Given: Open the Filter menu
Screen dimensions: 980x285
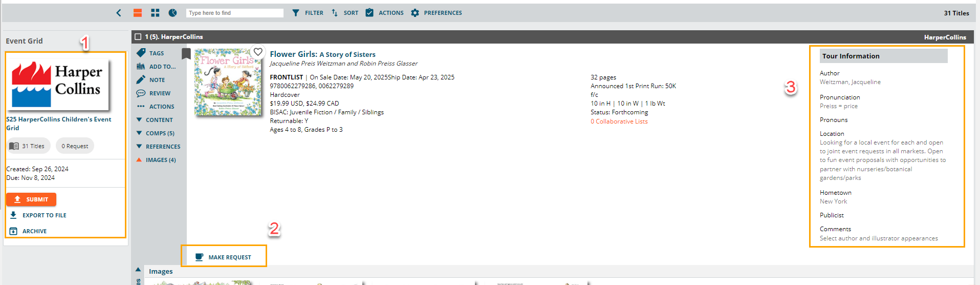Looking at the screenshot, I should coord(308,13).
